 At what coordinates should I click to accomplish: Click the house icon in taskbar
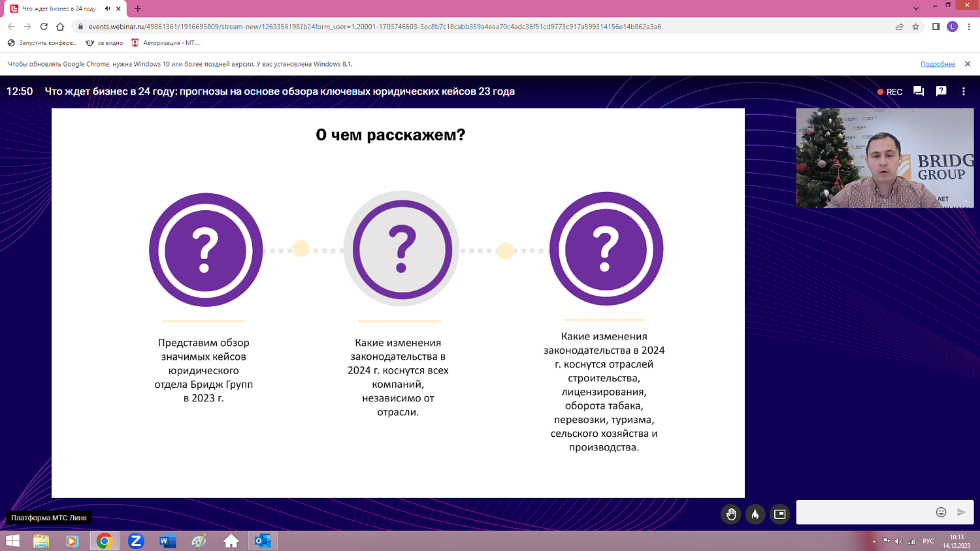[x=231, y=541]
